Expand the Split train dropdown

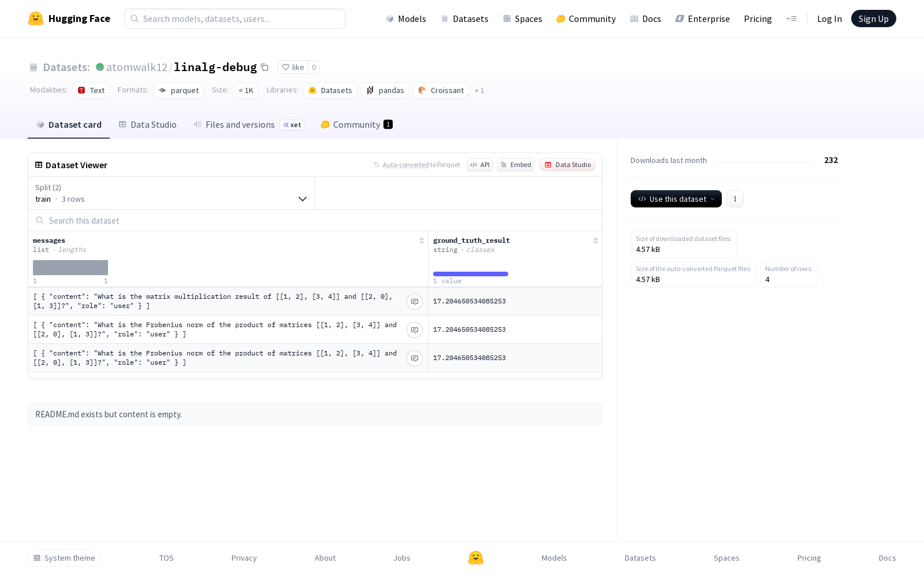tap(172, 193)
